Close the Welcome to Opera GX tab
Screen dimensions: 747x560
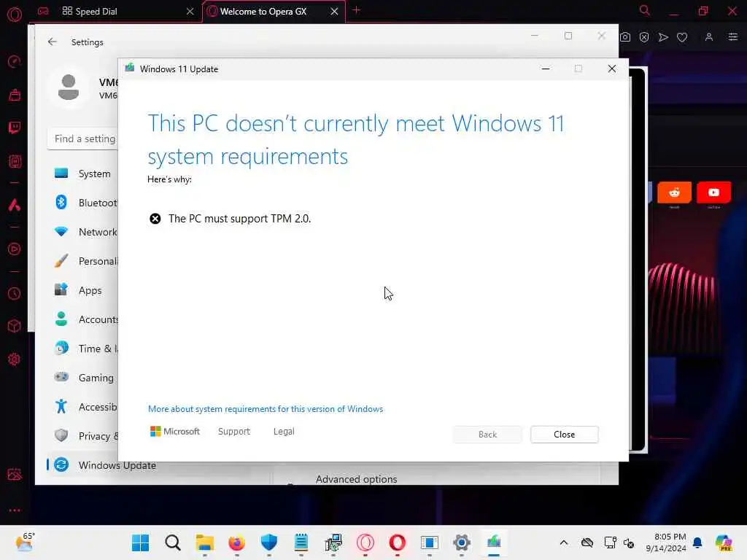[x=334, y=12]
